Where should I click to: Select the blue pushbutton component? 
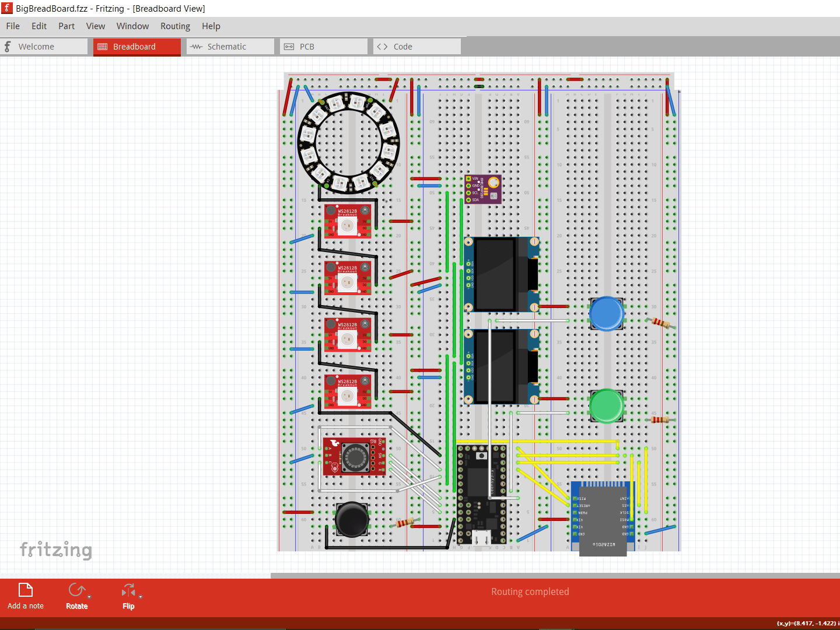[607, 313]
